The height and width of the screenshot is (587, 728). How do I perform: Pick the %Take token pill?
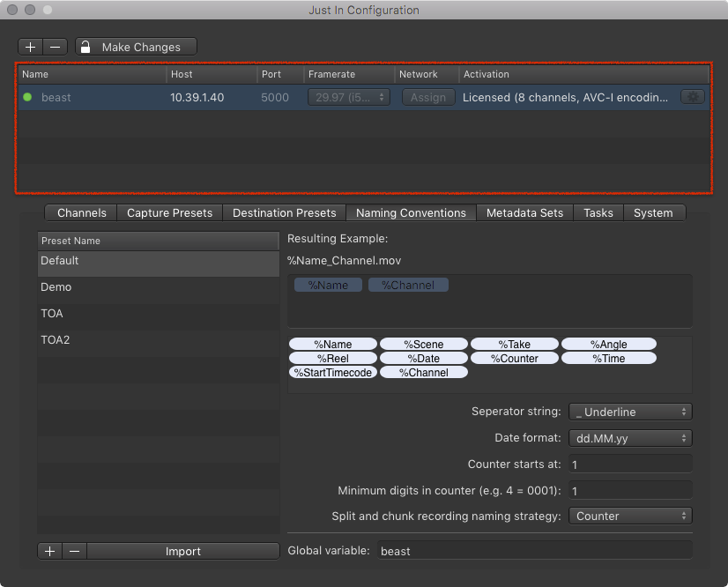(x=515, y=344)
